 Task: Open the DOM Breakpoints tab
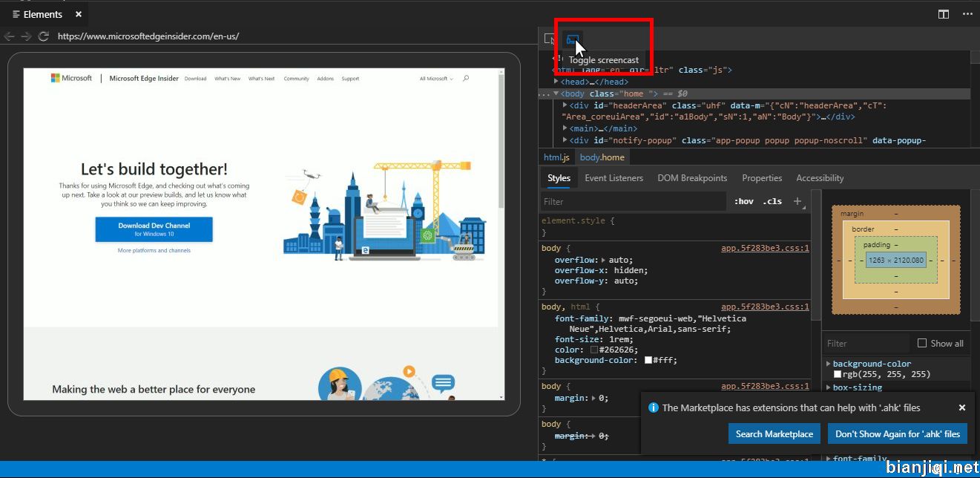pos(692,178)
